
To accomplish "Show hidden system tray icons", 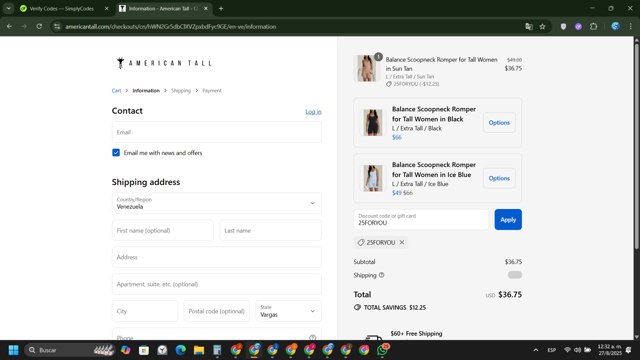I will point(536,350).
